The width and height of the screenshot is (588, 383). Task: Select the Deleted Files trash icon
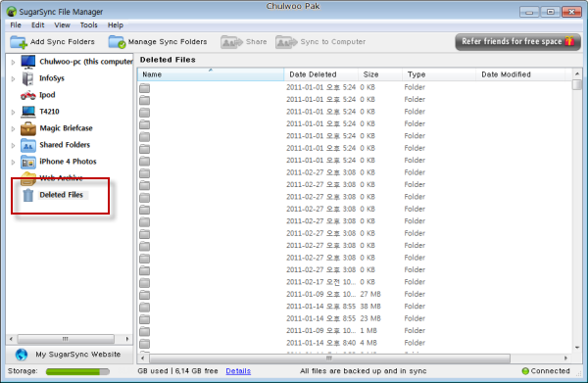pos(28,195)
